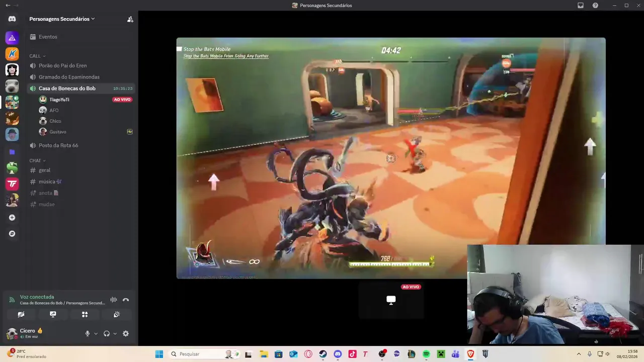Open the soundboard in voice panel
Screen dimensions: 644x362
(x=117, y=314)
